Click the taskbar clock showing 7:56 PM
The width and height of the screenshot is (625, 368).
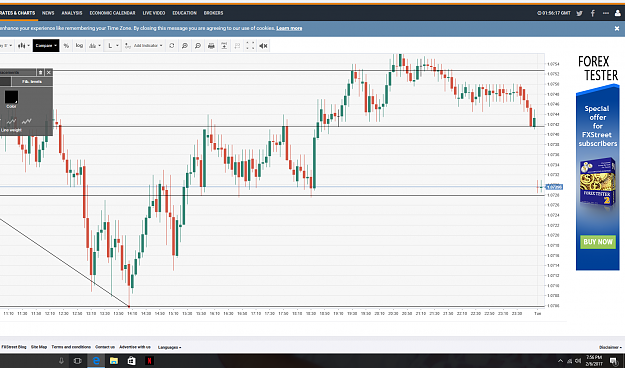594,360
